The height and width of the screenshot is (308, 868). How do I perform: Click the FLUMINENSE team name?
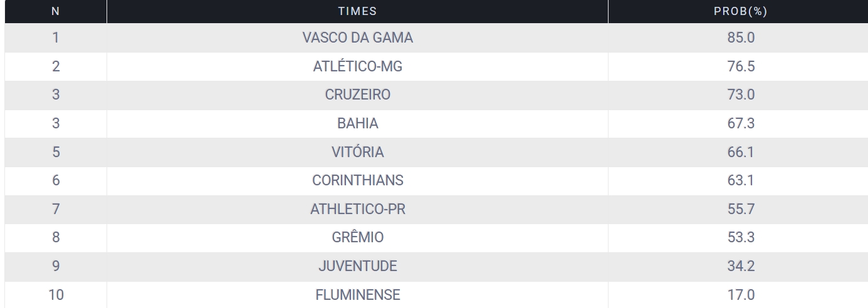click(357, 295)
